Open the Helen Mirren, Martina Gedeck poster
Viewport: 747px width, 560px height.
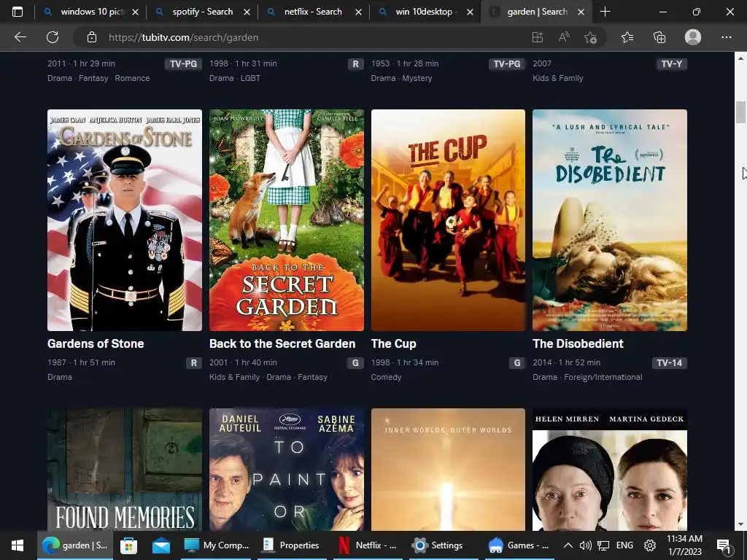pyautogui.click(x=610, y=470)
